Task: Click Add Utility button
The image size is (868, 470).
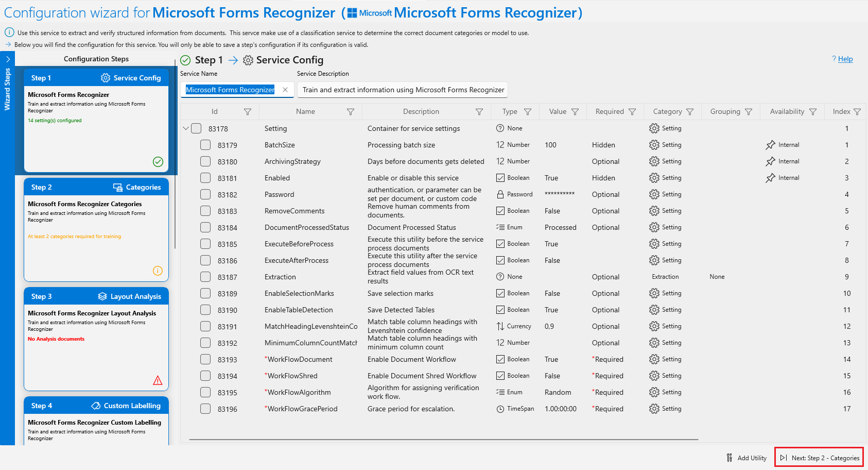Action: click(x=747, y=458)
